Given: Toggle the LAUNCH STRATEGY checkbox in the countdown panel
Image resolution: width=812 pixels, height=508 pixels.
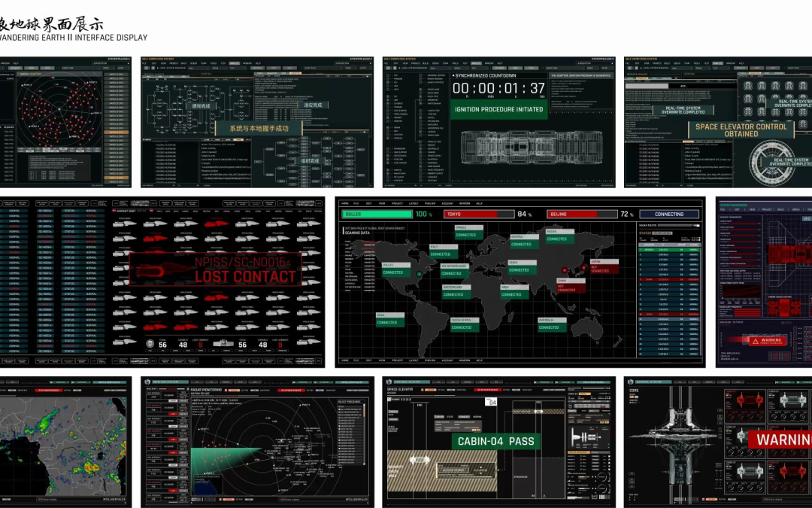Looking at the screenshot, I should click(x=420, y=83).
